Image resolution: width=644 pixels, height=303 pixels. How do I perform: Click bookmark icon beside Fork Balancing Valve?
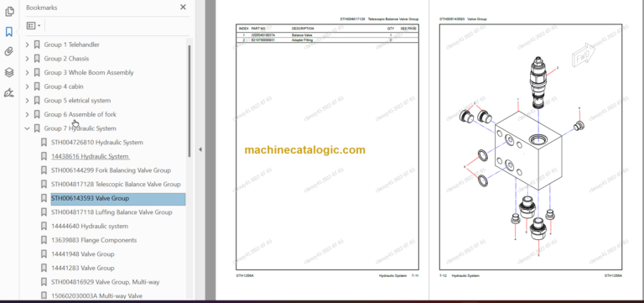(44, 170)
